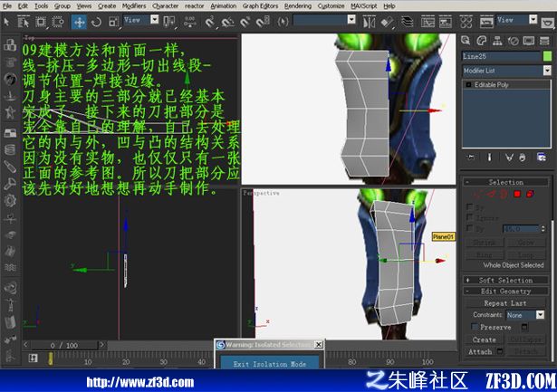Click the Attach button

(x=480, y=351)
